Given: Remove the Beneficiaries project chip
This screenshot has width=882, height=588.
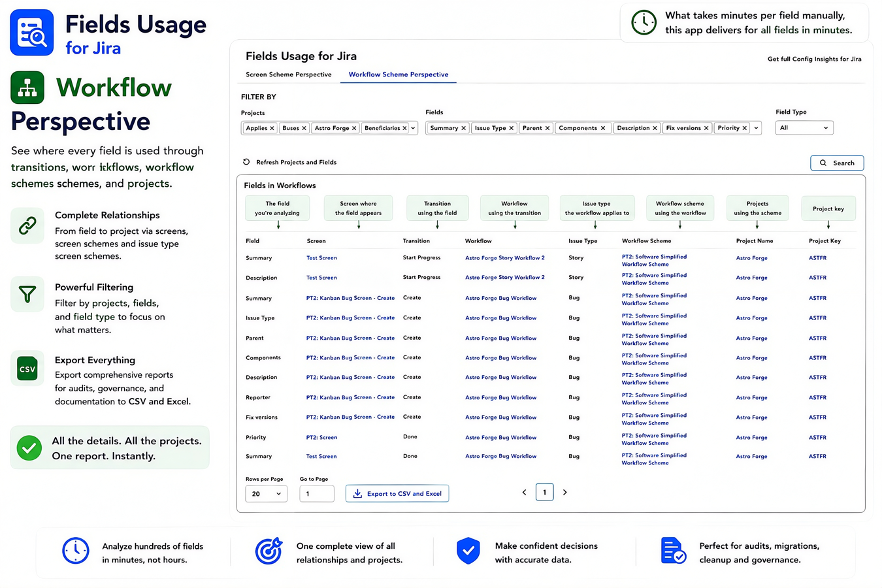Looking at the screenshot, I should click(x=404, y=128).
